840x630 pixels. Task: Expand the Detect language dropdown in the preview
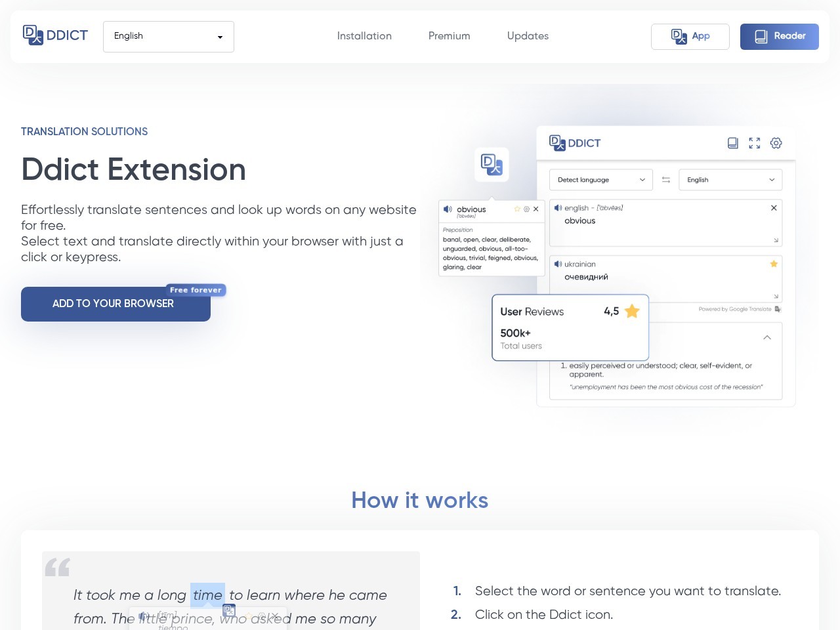[x=601, y=180]
